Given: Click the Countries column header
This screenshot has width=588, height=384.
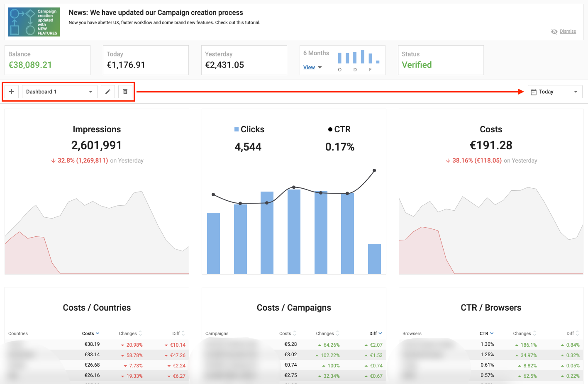Looking at the screenshot, I should click(x=18, y=333).
